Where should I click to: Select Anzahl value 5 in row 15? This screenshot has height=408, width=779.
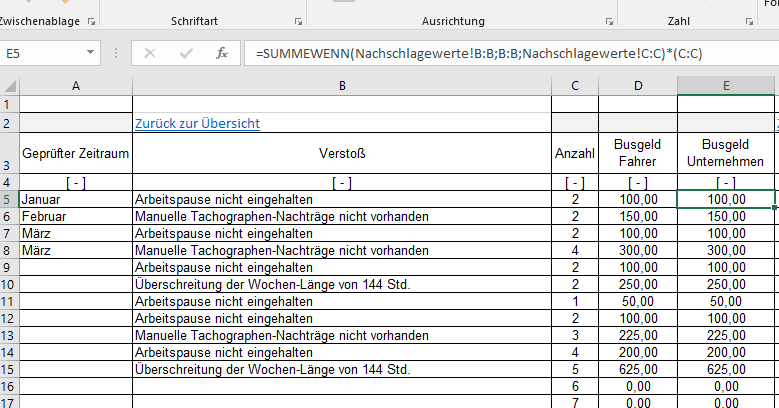tap(575, 369)
